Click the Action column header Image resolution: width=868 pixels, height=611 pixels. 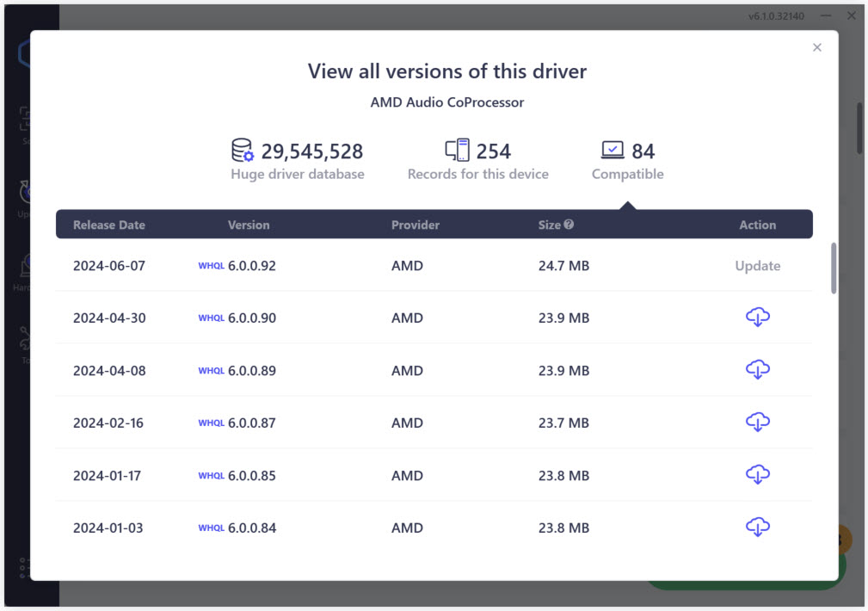click(757, 225)
